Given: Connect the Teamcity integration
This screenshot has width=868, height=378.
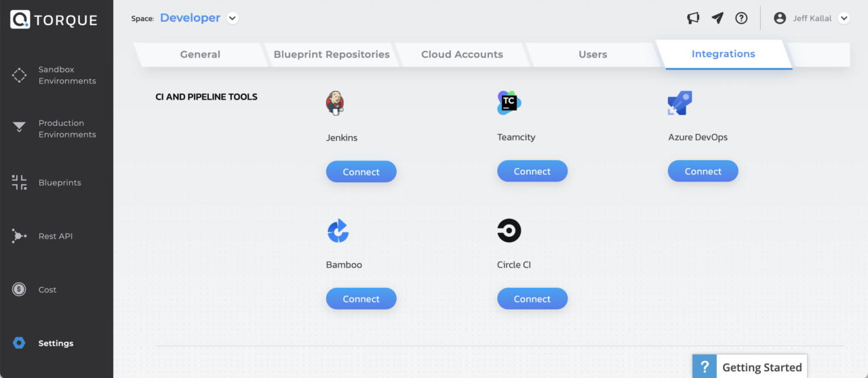Looking at the screenshot, I should (x=532, y=171).
